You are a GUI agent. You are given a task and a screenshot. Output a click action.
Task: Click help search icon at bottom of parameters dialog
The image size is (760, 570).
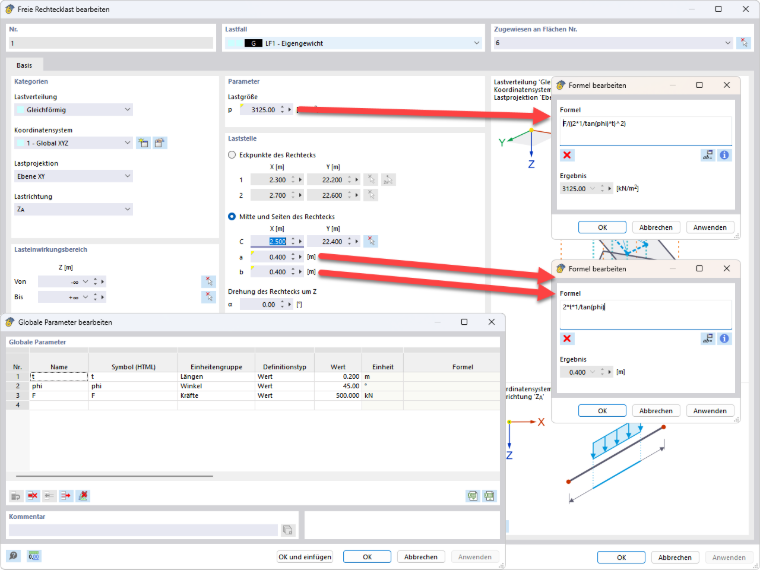click(x=13, y=556)
